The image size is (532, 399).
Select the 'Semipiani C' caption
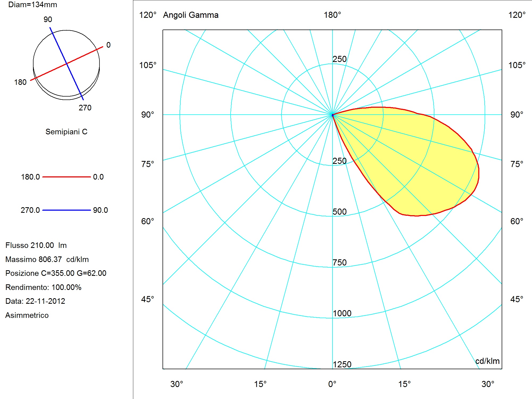click(x=66, y=132)
